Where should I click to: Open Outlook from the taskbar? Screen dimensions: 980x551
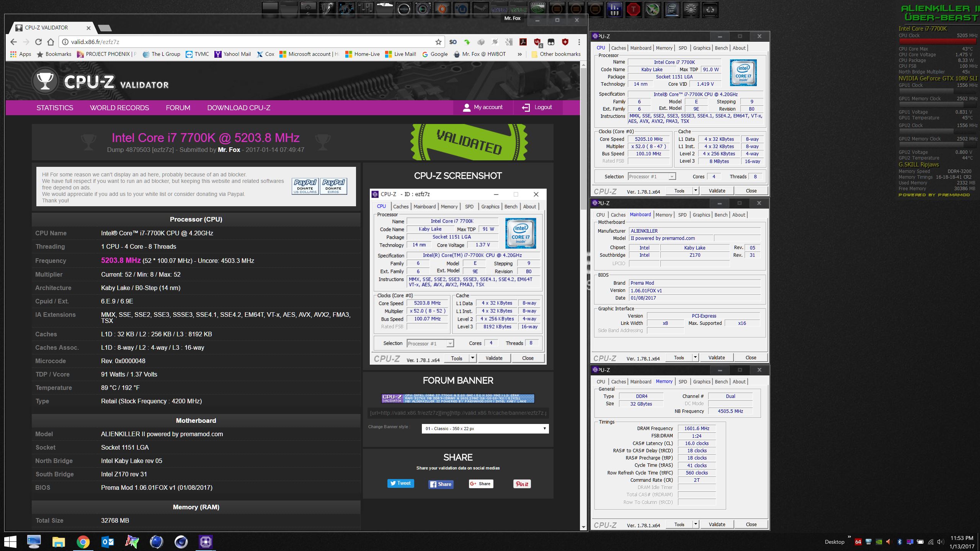pyautogui.click(x=108, y=542)
